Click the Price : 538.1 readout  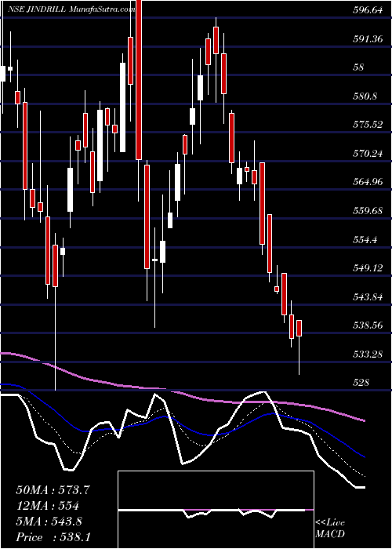point(53,537)
